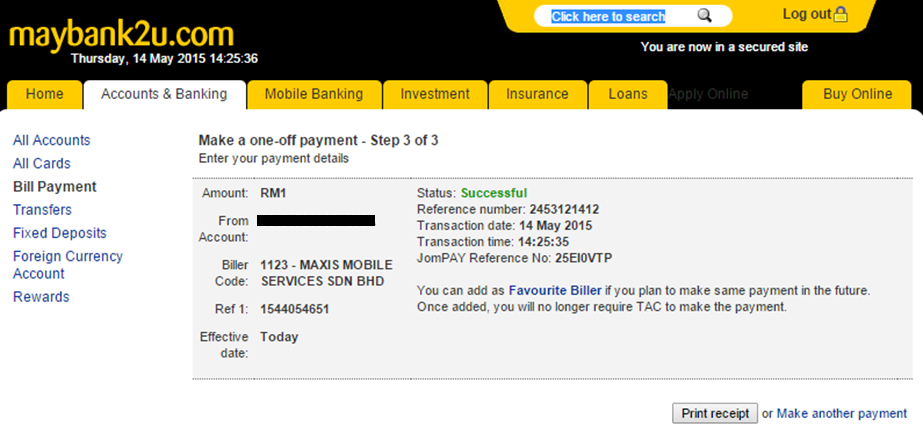923x445 pixels.
Task: Click the transaction time 14:25:35
Action: pyautogui.click(x=543, y=242)
